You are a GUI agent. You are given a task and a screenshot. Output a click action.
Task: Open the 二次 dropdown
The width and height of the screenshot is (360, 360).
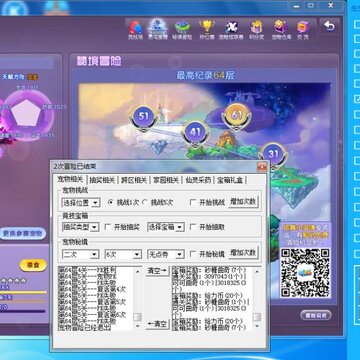point(80,254)
